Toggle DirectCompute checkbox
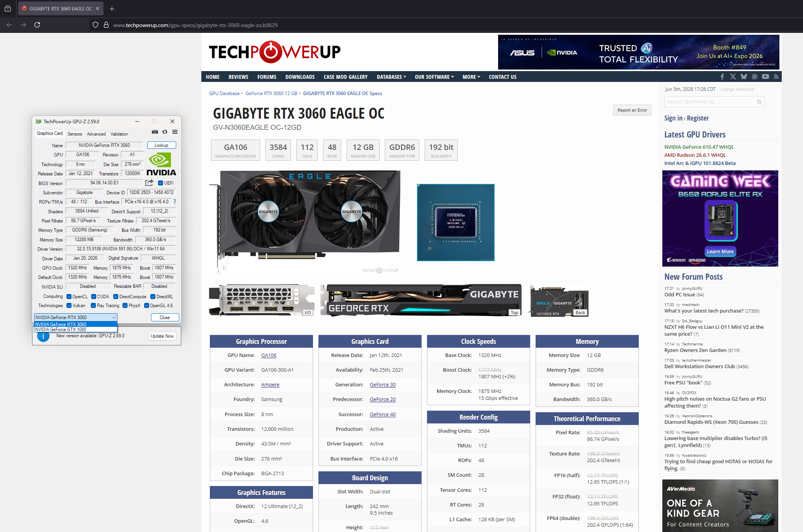 [116, 297]
